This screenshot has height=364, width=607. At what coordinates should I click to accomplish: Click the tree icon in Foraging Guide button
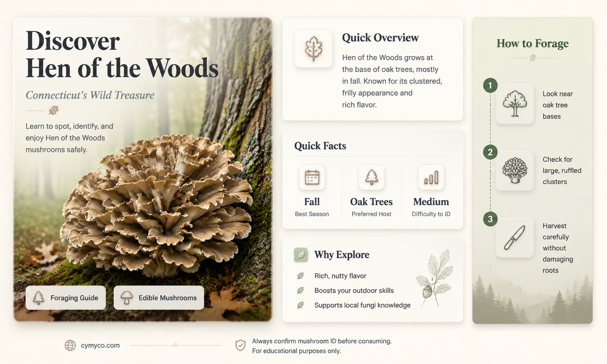click(38, 298)
